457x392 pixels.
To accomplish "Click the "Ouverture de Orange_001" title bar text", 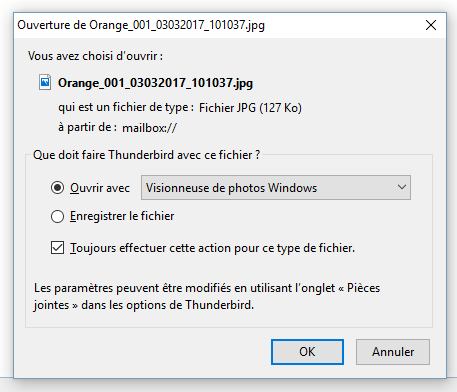I will click(x=141, y=25).
